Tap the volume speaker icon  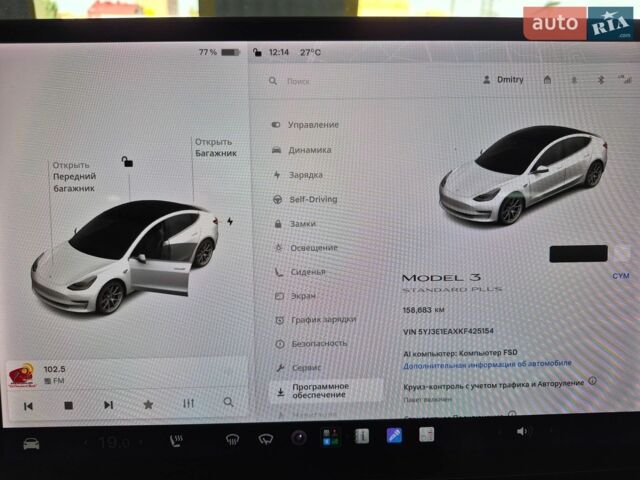(522, 431)
